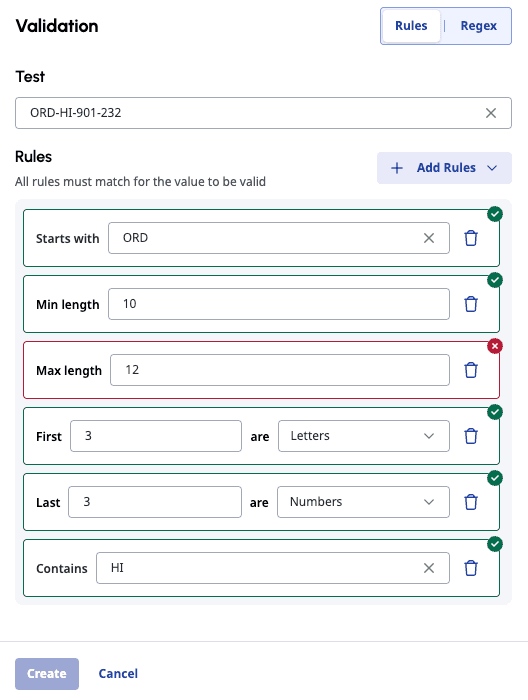Delete the Starts with rule
Image resolution: width=528 pixels, height=700 pixels.
tap(471, 238)
